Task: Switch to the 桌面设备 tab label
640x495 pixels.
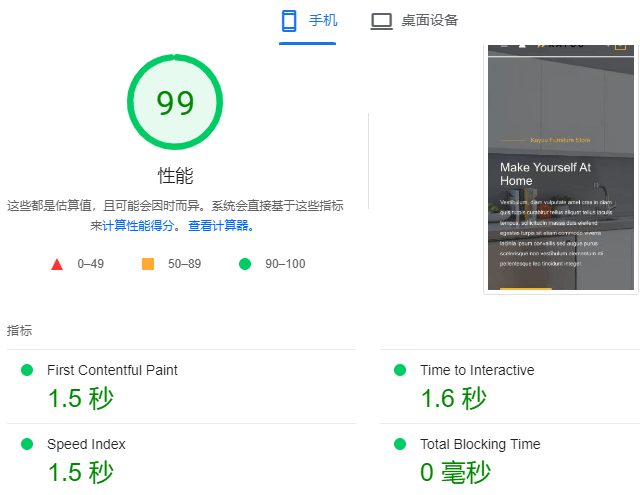Action: [x=430, y=21]
